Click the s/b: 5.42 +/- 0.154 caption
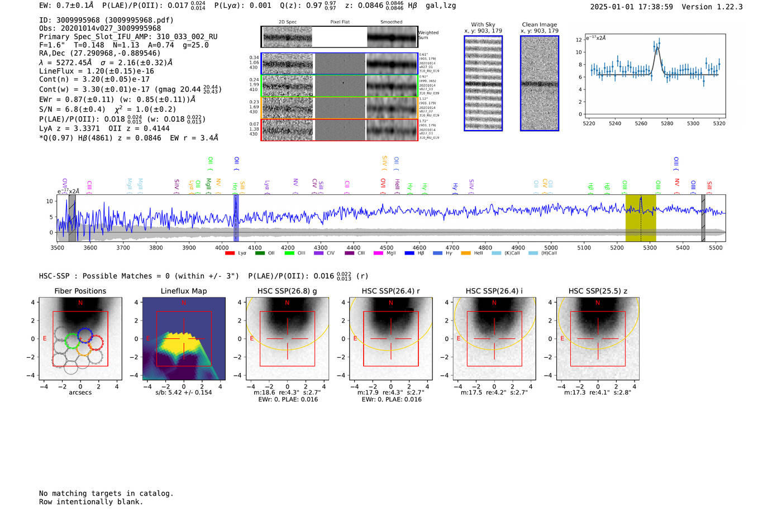Viewport: 782px width, 532px height. pos(184,392)
